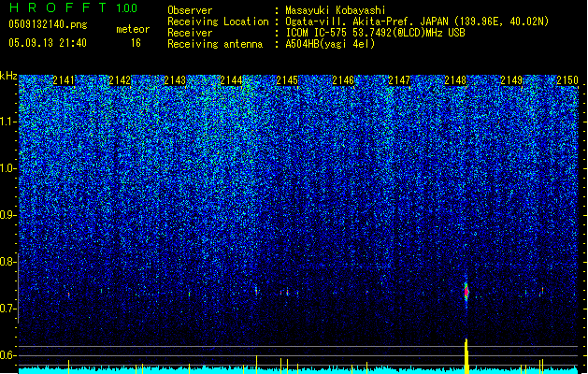Select the ICOM IC-575 53.7492 MHz receiver text
The width and height of the screenshot is (588, 374).
coord(376,33)
